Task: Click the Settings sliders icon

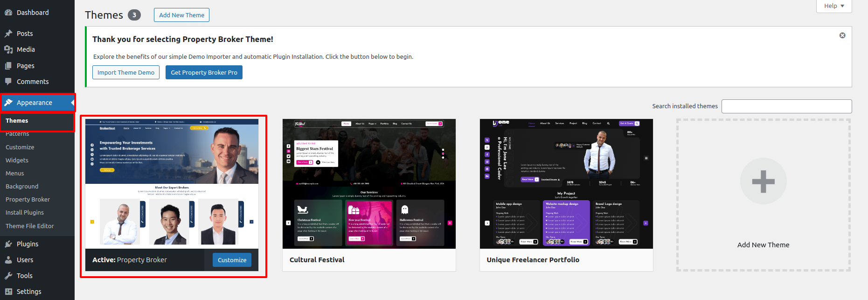Action: [x=8, y=292]
